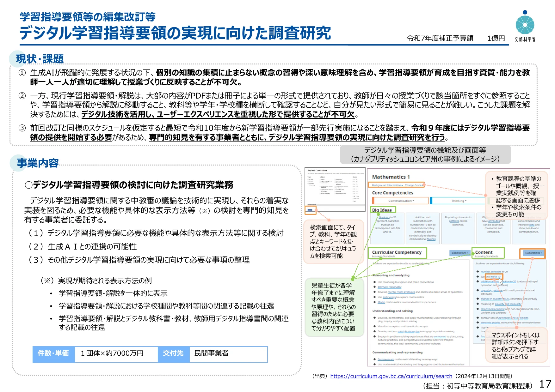
Task: Click the budget amount 1億円
Action: click(x=496, y=38)
